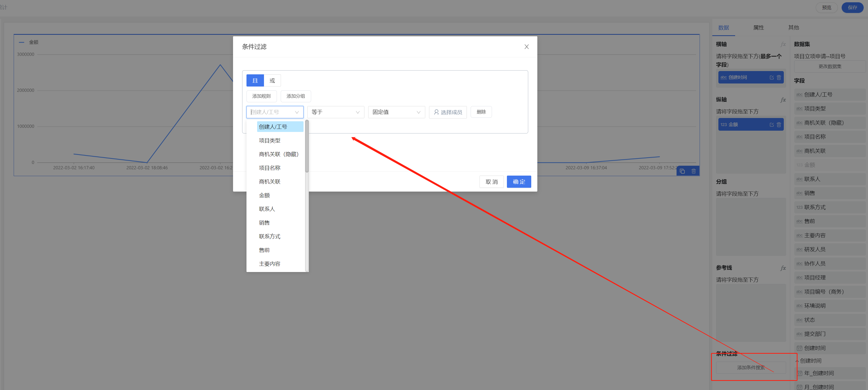
Task: Select the 年_创建时间 field
Action: point(830,373)
